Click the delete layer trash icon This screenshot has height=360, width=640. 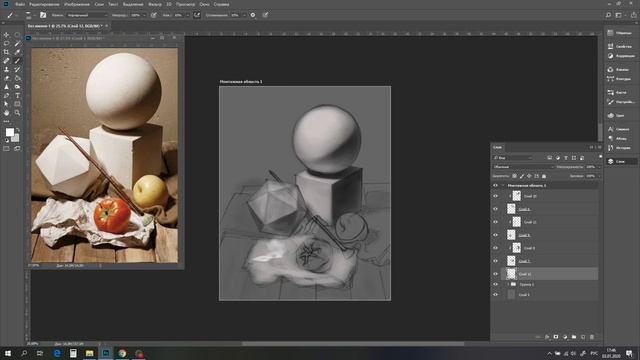point(592,337)
